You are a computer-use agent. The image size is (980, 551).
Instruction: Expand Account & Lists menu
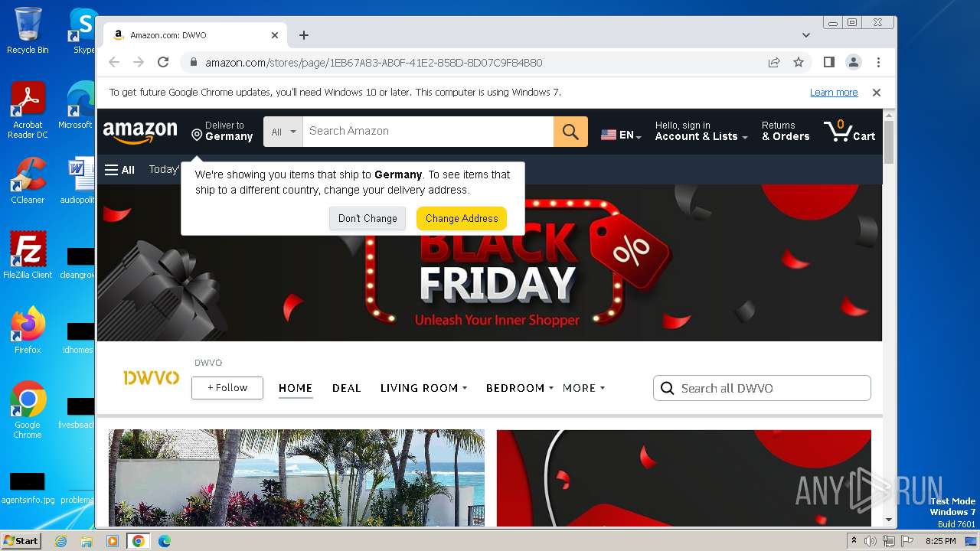coord(701,131)
